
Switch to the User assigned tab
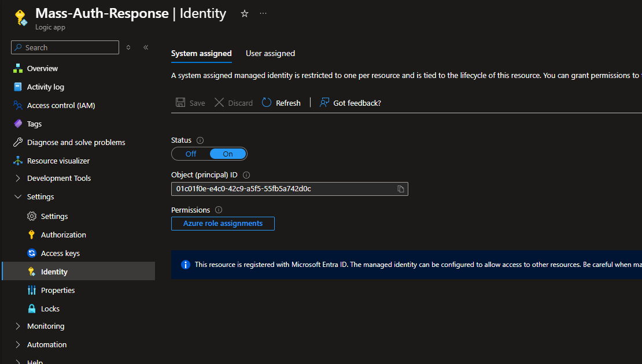[270, 54]
